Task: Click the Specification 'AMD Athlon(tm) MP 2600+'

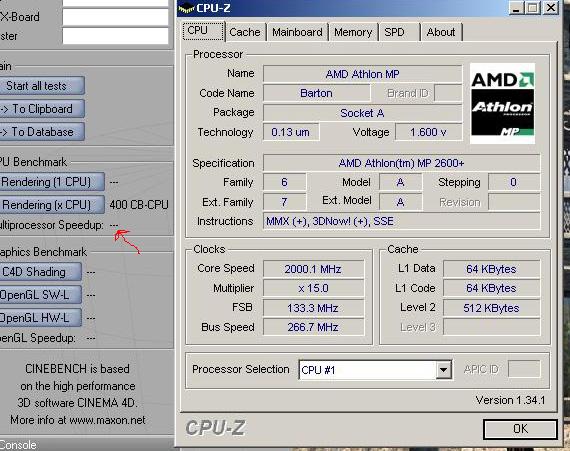Action: (x=401, y=163)
